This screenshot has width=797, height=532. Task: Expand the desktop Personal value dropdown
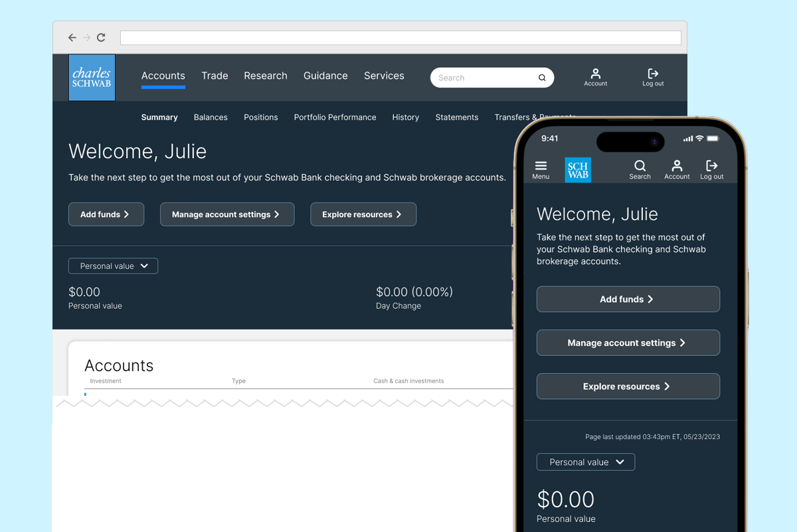[113, 266]
